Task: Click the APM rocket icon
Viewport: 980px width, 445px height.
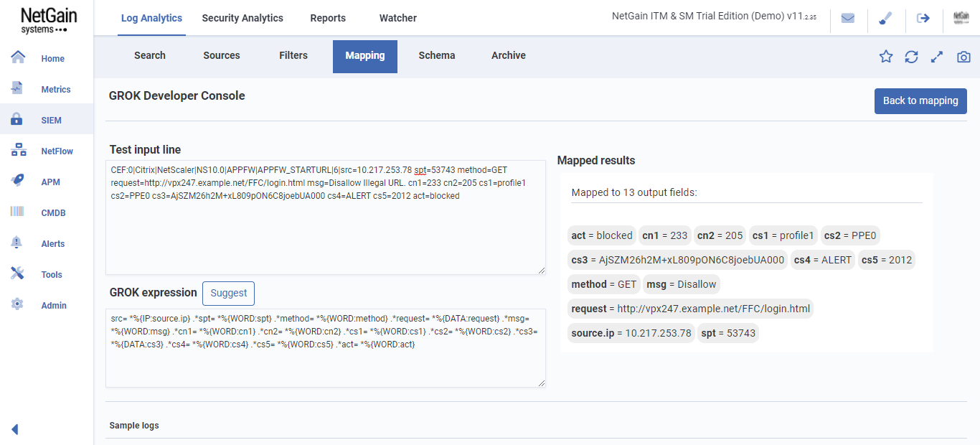Action: (x=18, y=181)
